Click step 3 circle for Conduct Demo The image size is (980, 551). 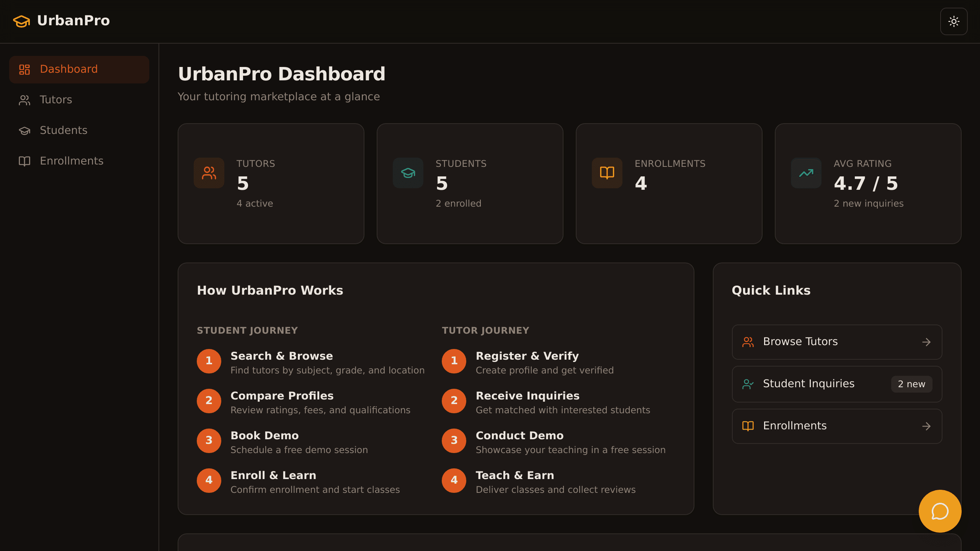point(454,440)
